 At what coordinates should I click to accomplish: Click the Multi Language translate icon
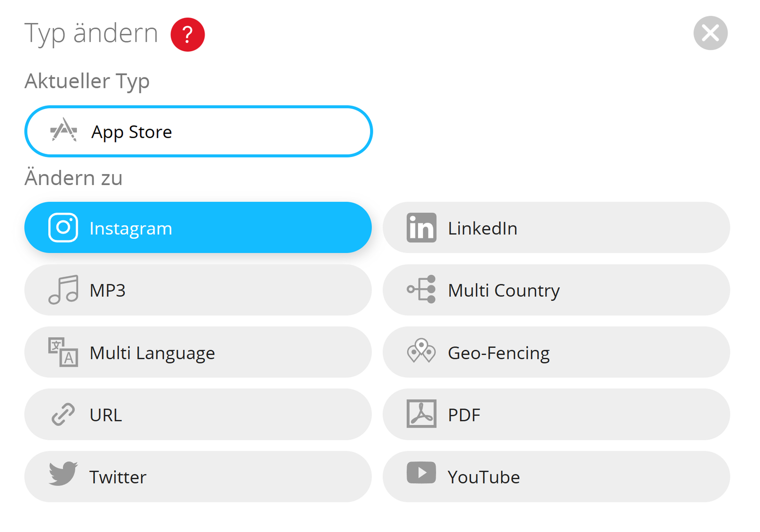pos(63,352)
